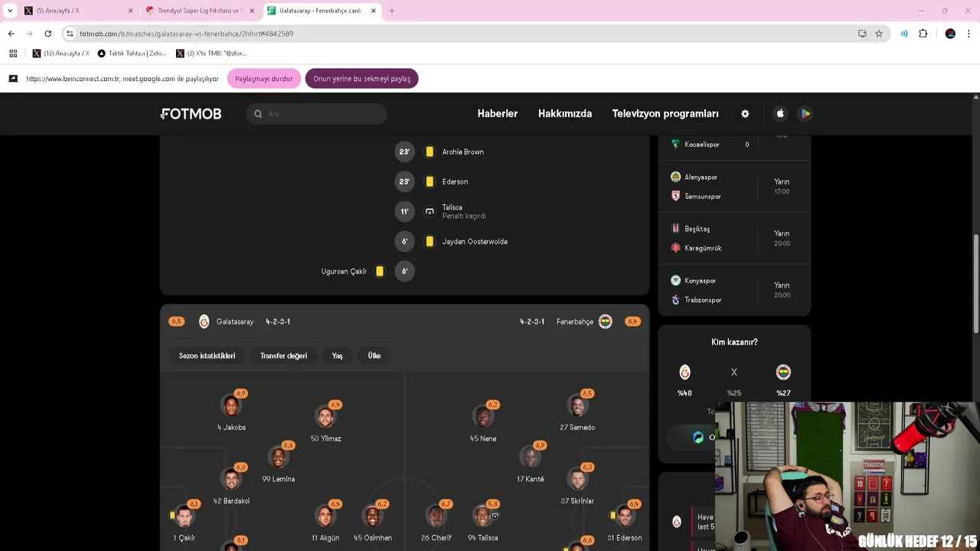
Task: Open Konyaspor vs Trabzonspor match
Action: pos(734,290)
